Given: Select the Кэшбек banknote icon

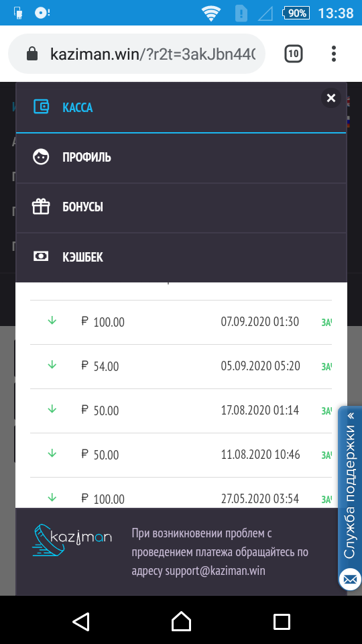Looking at the screenshot, I should [41, 257].
